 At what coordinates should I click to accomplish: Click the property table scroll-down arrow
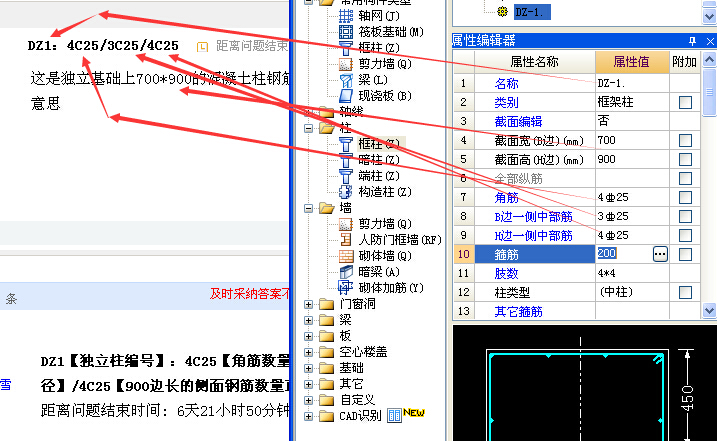point(709,311)
